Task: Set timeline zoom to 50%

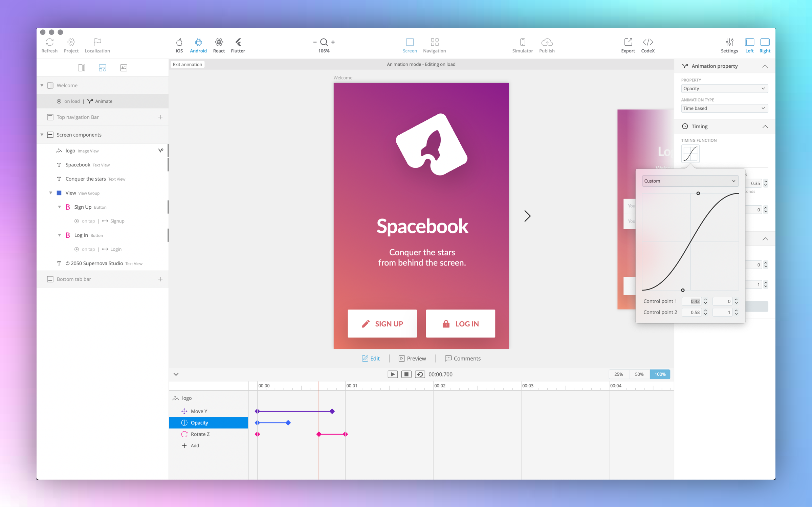Action: tap(639, 374)
